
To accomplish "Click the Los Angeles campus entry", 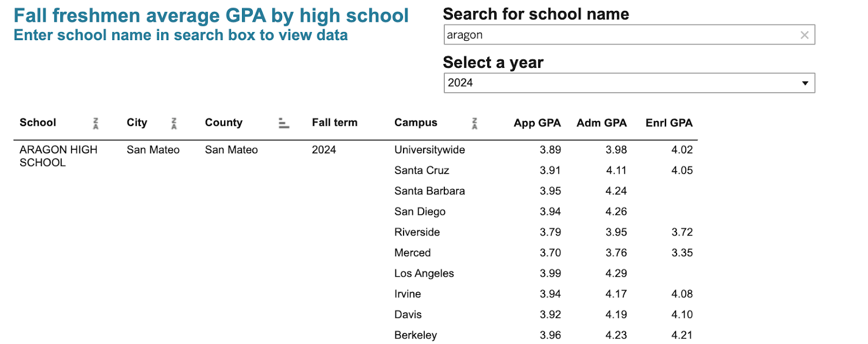I will [x=424, y=273].
